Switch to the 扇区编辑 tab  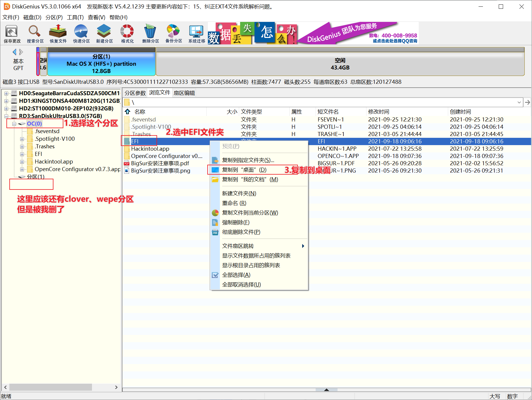point(184,93)
